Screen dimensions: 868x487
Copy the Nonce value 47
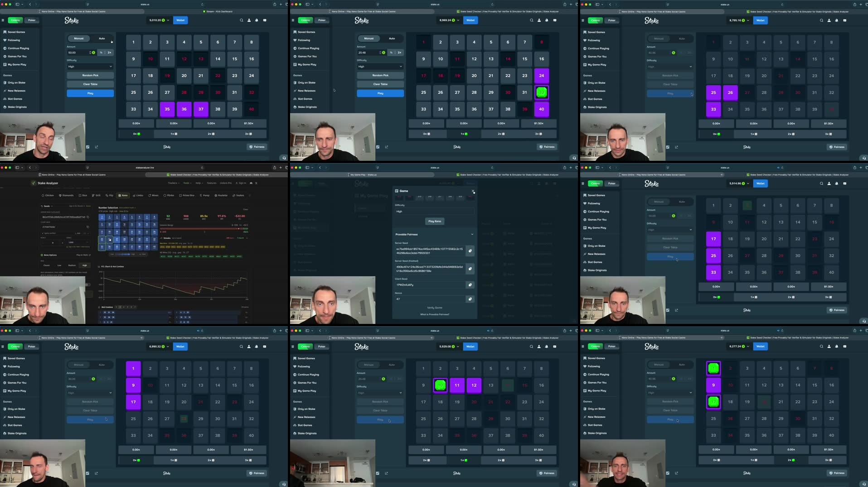point(470,299)
